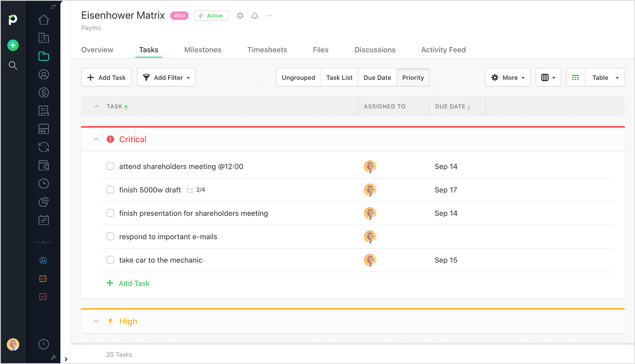This screenshot has height=364, width=635.
Task: Check off 'attend shareholders meeting @12:00'
Action: [110, 166]
